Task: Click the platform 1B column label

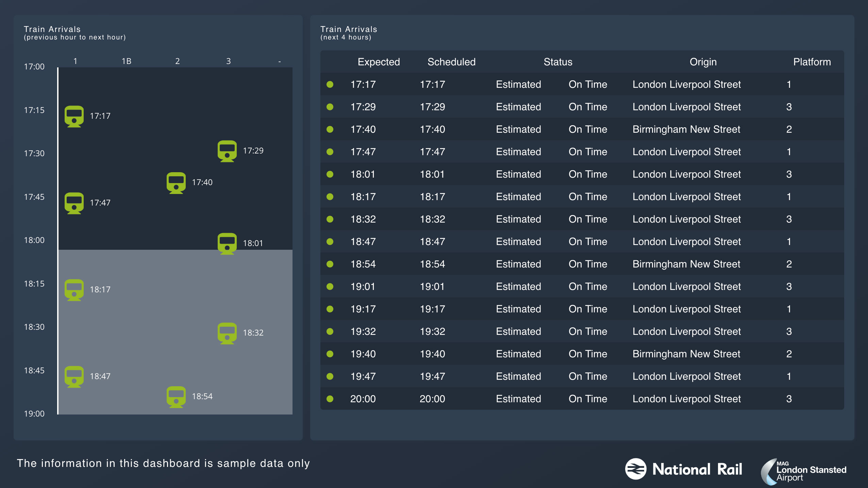Action: [x=127, y=61]
